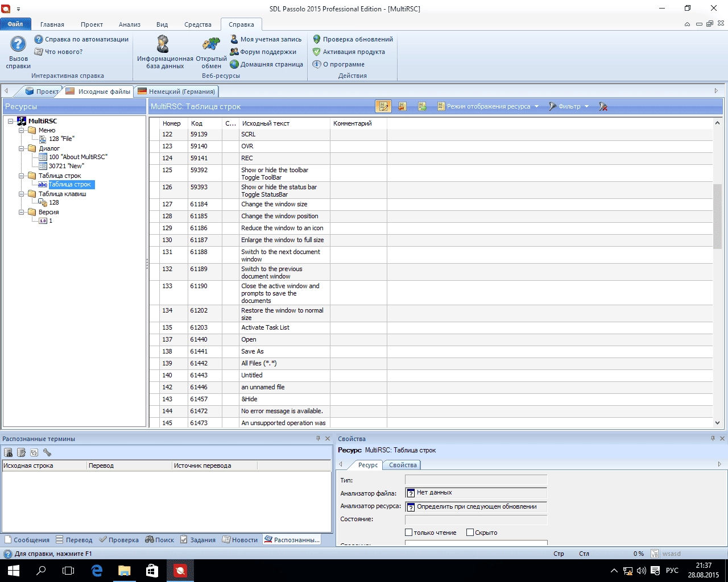The height and width of the screenshot is (582, 728).
Task: Open Моя учетная запись
Action: point(266,39)
